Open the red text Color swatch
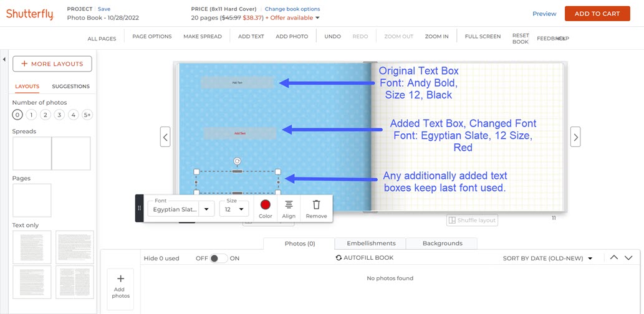Image resolution: width=644 pixels, height=314 pixels. [x=266, y=205]
